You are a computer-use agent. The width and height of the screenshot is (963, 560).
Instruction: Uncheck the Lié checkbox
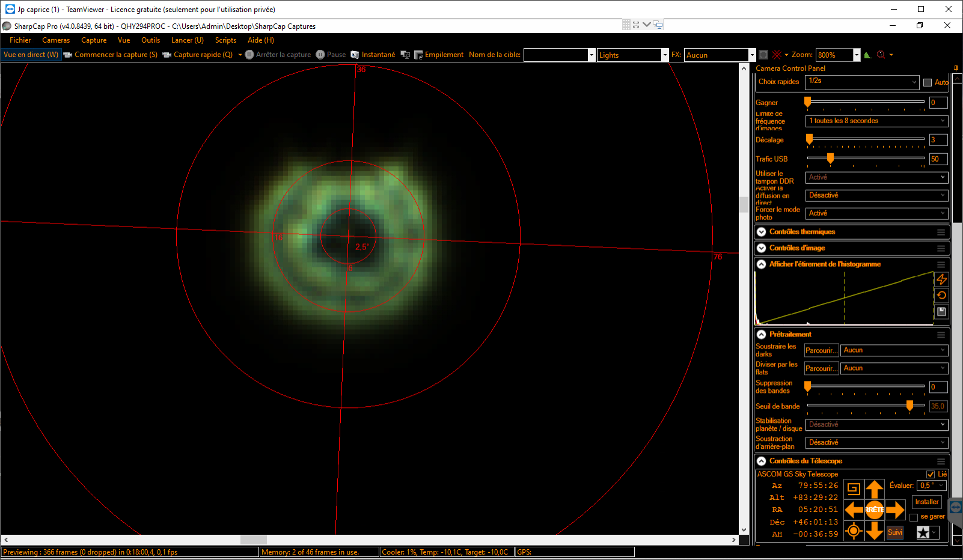931,474
